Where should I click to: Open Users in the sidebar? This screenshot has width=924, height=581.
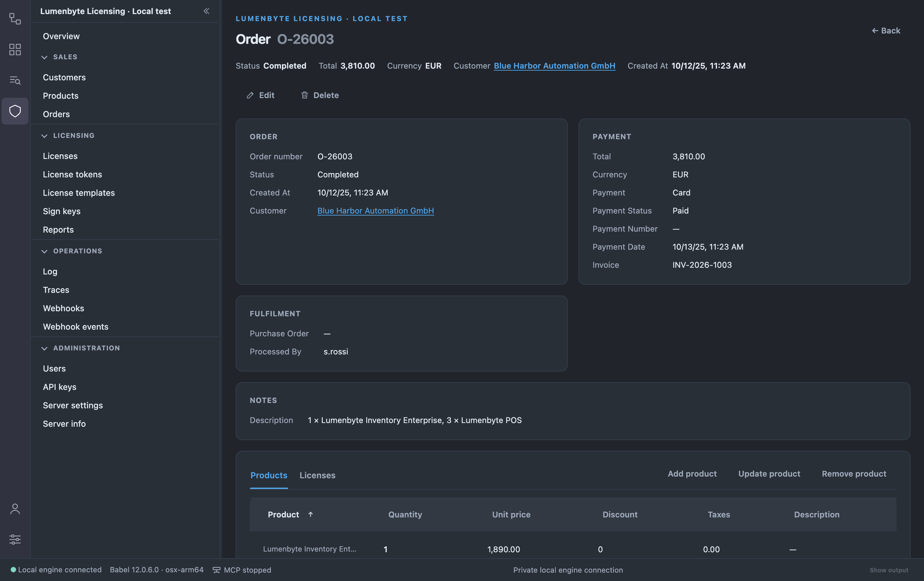[x=54, y=368]
